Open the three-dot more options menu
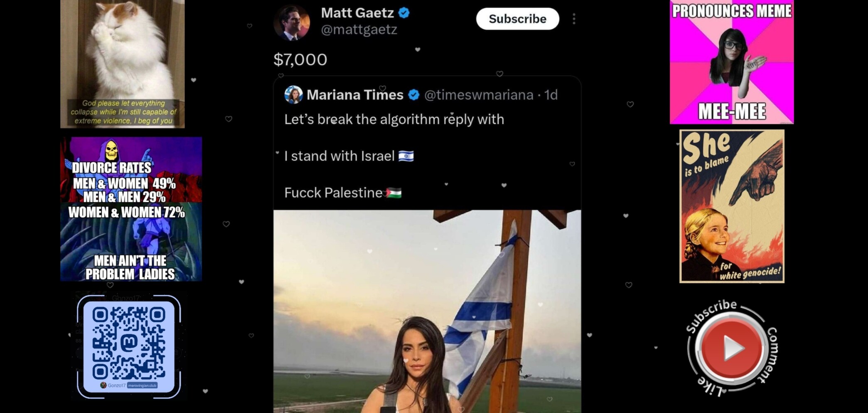This screenshot has height=413, width=868. pos(574,19)
